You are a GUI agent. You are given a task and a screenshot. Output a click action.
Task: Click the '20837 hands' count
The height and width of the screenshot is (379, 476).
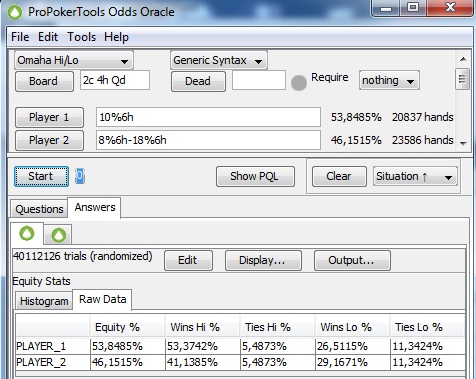(423, 117)
